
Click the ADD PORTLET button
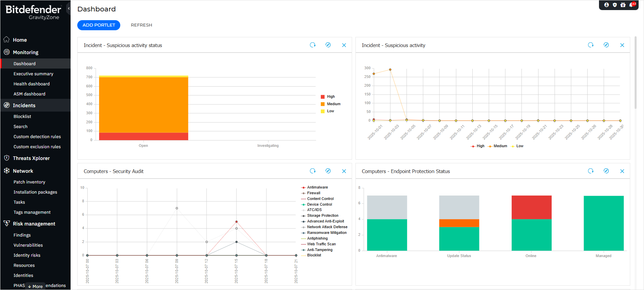pyautogui.click(x=99, y=25)
